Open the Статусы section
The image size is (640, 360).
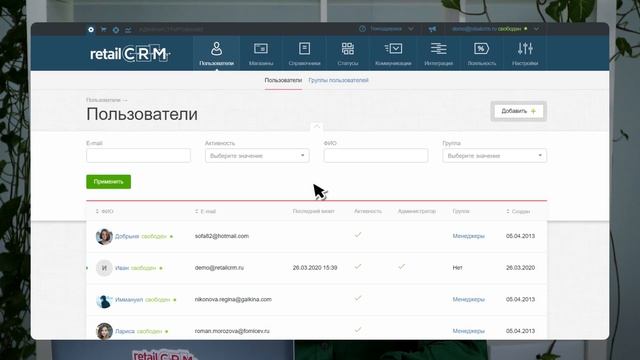348,53
